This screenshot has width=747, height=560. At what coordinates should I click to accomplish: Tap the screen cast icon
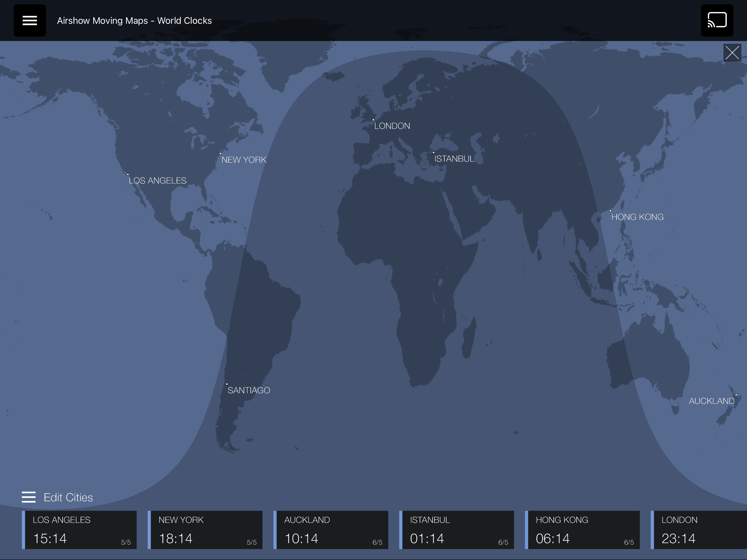click(x=717, y=20)
